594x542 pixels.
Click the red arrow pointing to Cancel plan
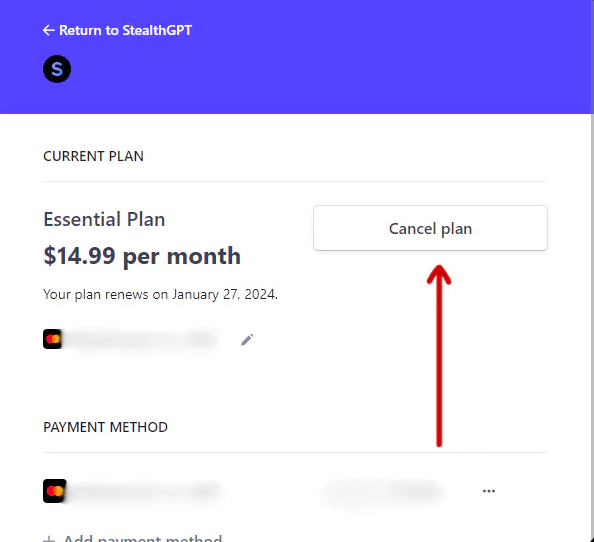pyautogui.click(x=439, y=356)
